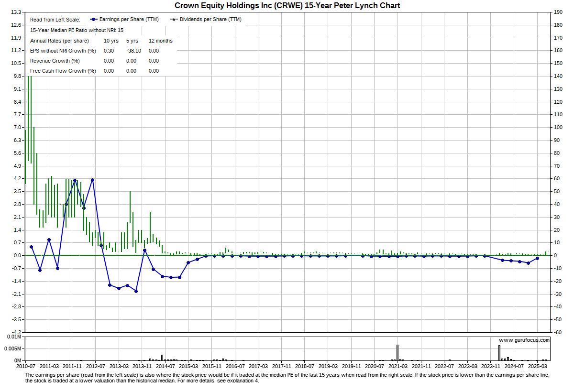Image resolution: width=574 pixels, height=392 pixels.
Task: Click the 0.01M volume axis label
Action: (x=14, y=338)
